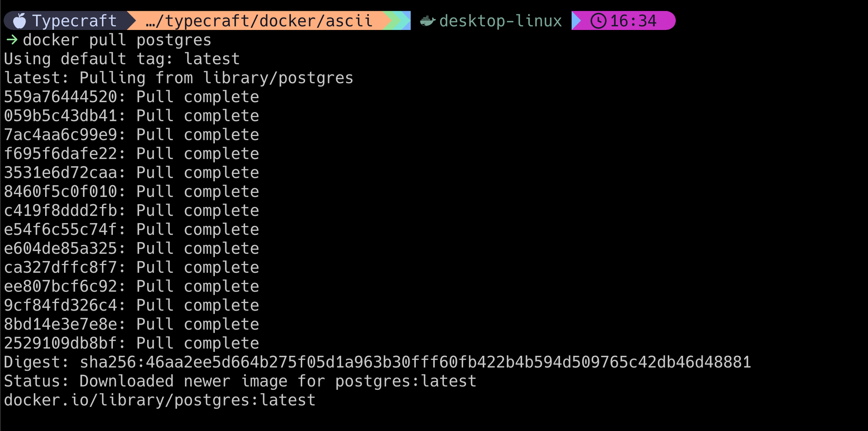The height and width of the screenshot is (431, 868).
Task: Click the clock icon beside 16:34
Action: [x=598, y=21]
